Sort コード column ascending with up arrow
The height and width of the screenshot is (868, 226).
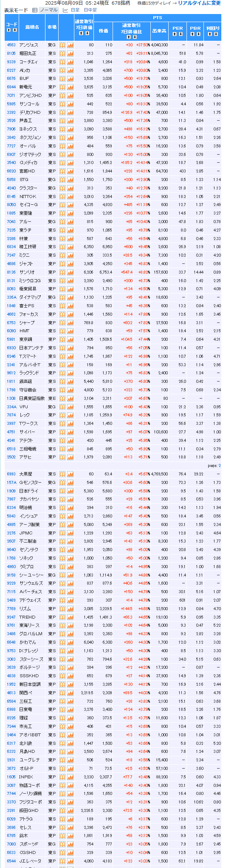coord(9,30)
